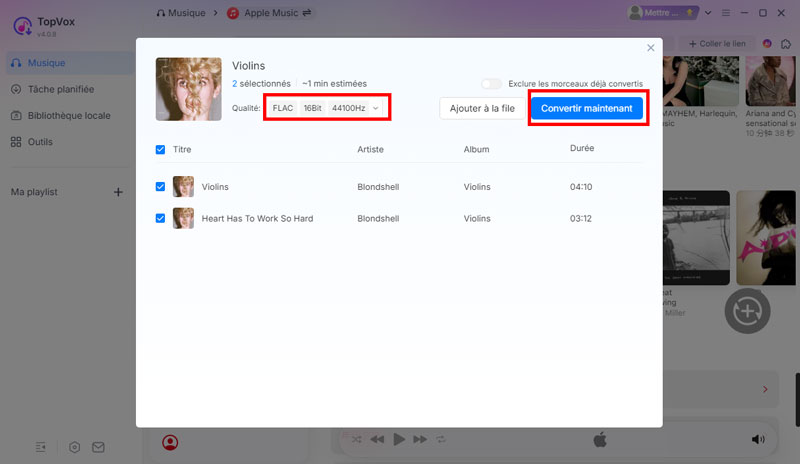Click the red right-arrow chevron in background

765,389
